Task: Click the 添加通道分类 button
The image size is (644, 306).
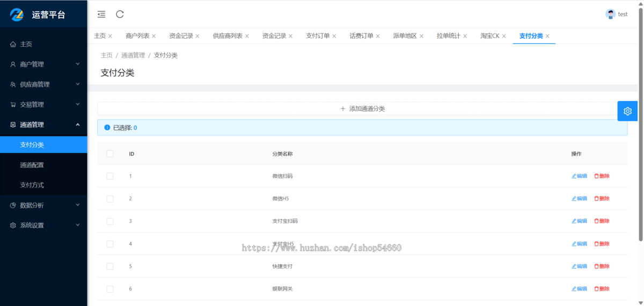Action: 362,108
